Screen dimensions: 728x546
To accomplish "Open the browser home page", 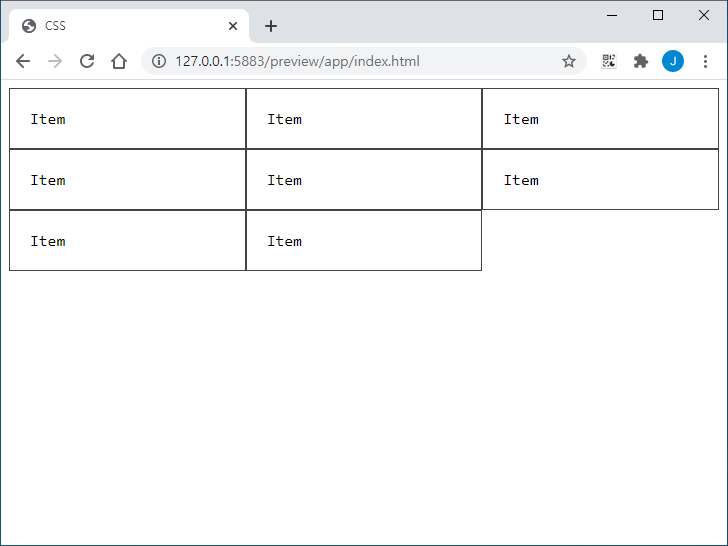I will [x=119, y=61].
